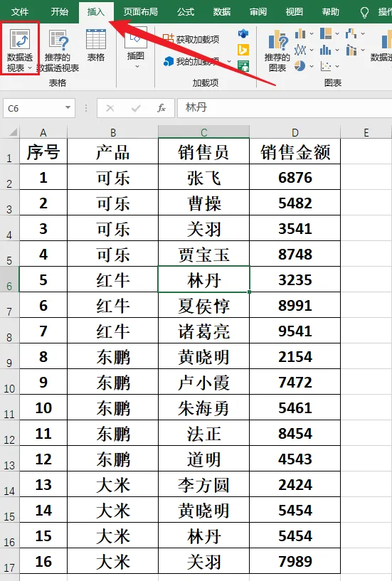Insert a scatter or bubble chart
Screen dimensions: 392x581
coord(326,66)
